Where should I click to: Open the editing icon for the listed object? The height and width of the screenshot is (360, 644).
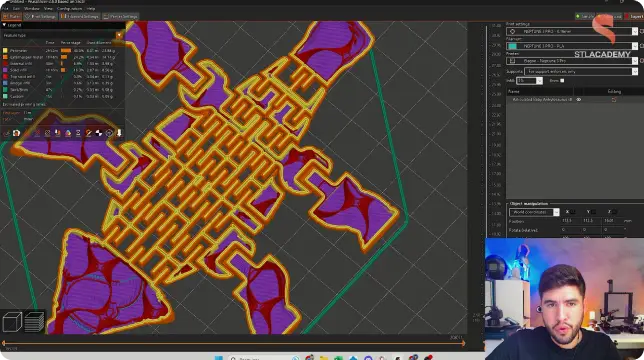(x=614, y=100)
